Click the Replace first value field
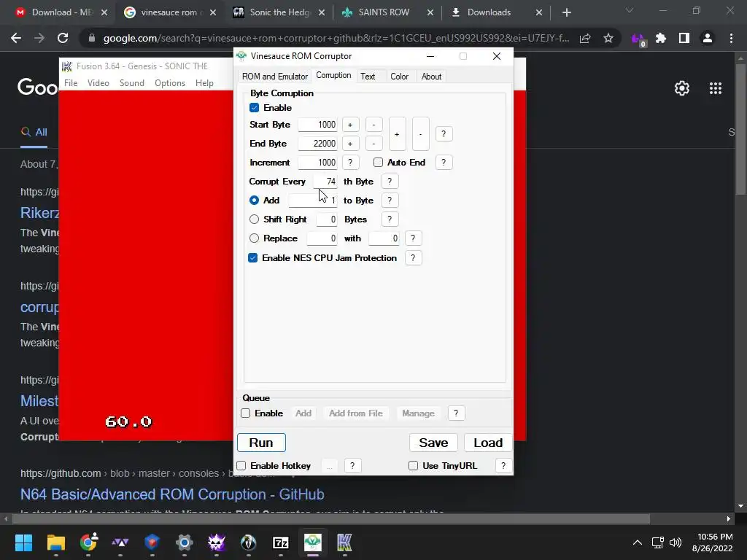Image resolution: width=747 pixels, height=560 pixels. coord(322,239)
